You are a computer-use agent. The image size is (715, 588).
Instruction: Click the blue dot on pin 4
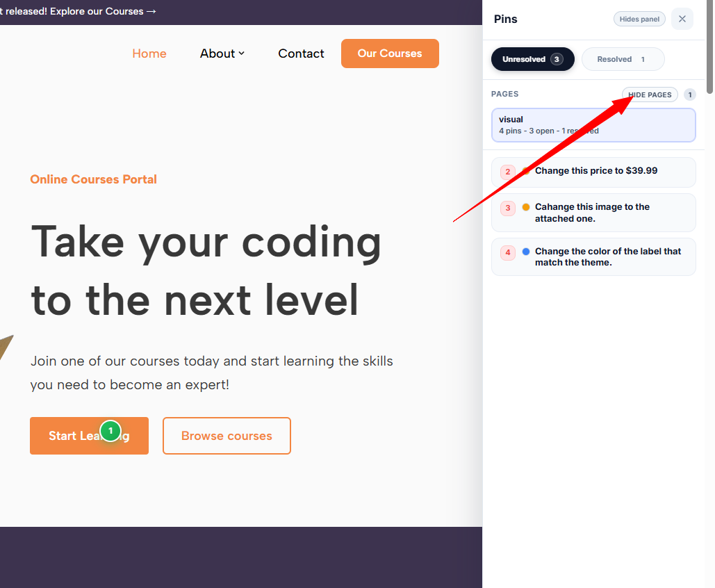coord(526,252)
